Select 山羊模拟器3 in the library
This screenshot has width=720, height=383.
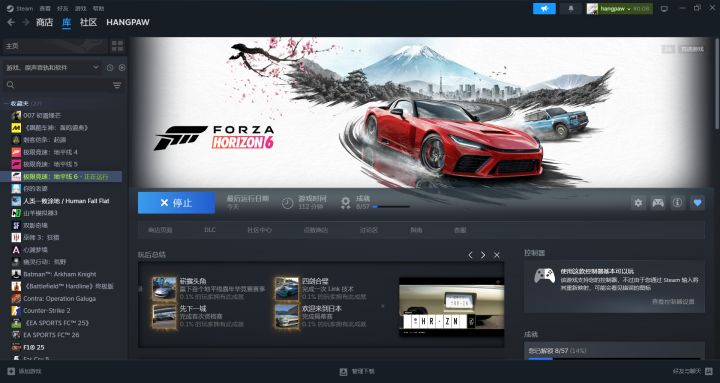pos(62,213)
